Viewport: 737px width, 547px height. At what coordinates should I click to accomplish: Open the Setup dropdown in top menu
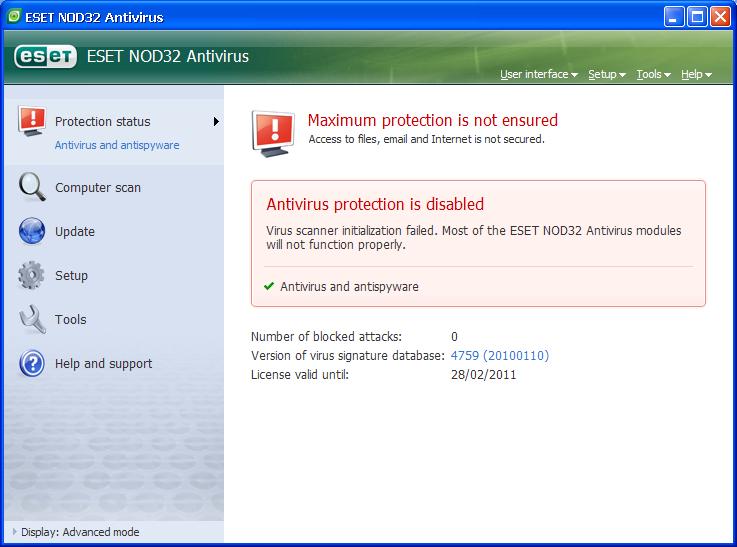[607, 74]
